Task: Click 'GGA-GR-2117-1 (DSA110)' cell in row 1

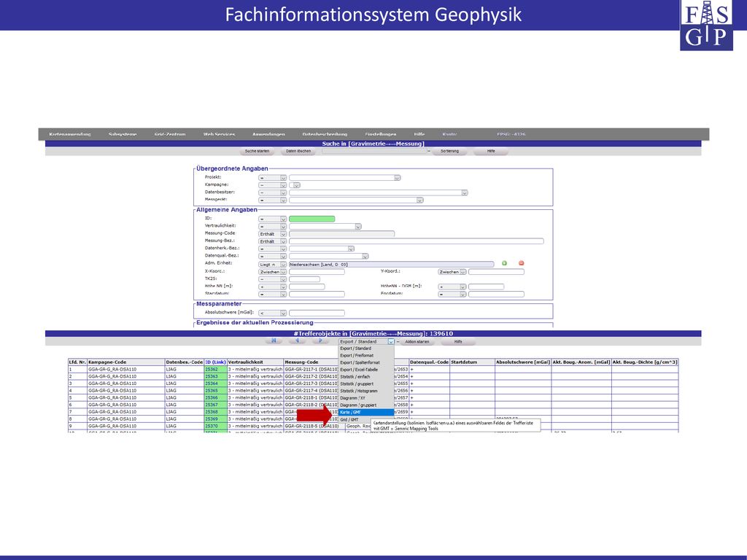Action: click(311, 369)
